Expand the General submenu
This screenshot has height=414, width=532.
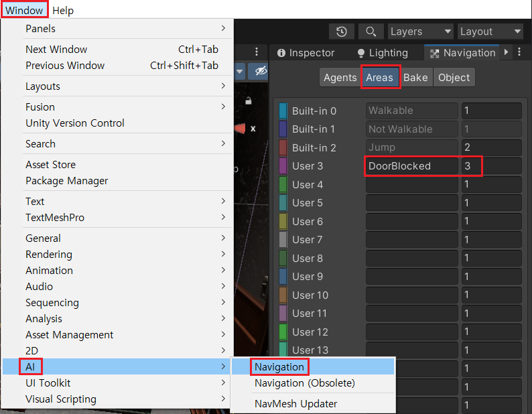tap(117, 238)
